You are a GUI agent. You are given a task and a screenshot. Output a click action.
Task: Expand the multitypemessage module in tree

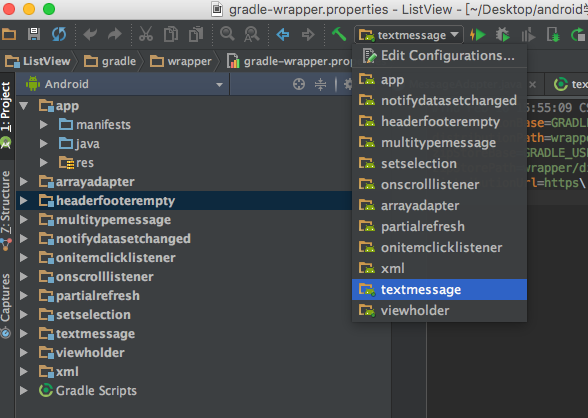click(24, 220)
